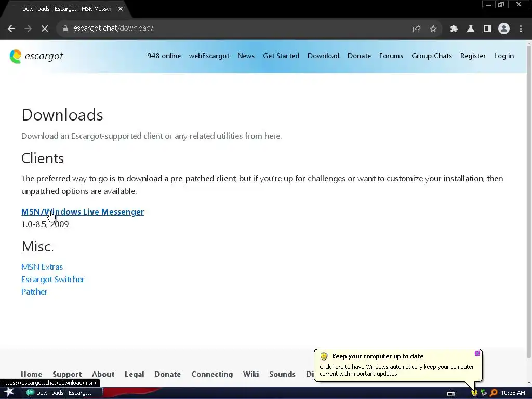Click the Chrome labs flask icon
The width and height of the screenshot is (532, 399).
point(470,29)
